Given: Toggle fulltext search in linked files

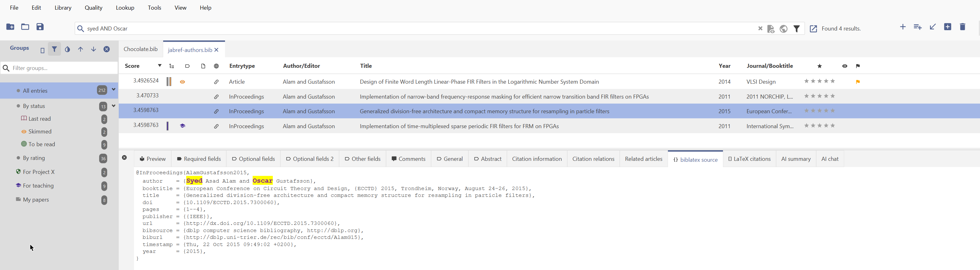Looking at the screenshot, I should (771, 29).
